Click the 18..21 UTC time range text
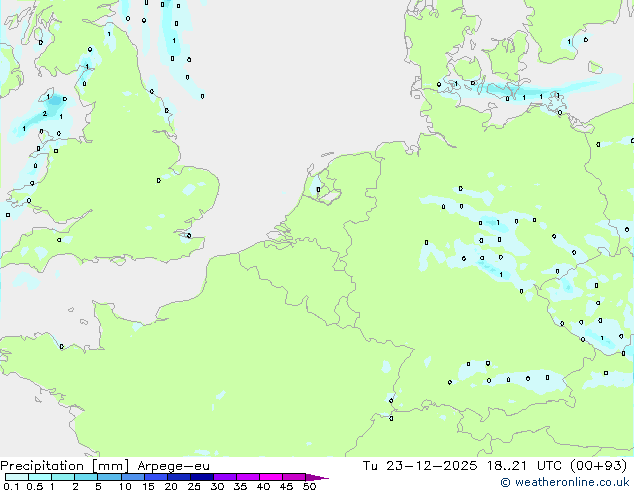Viewport: 634px width, 490px height. tap(524, 466)
